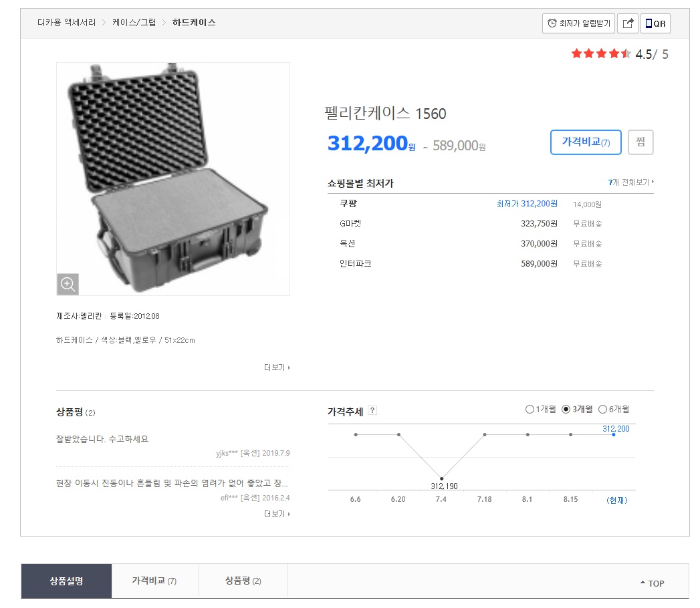Click review starting 현장 이동시 진동이나
This screenshot has height=608, width=700.
click(x=172, y=483)
